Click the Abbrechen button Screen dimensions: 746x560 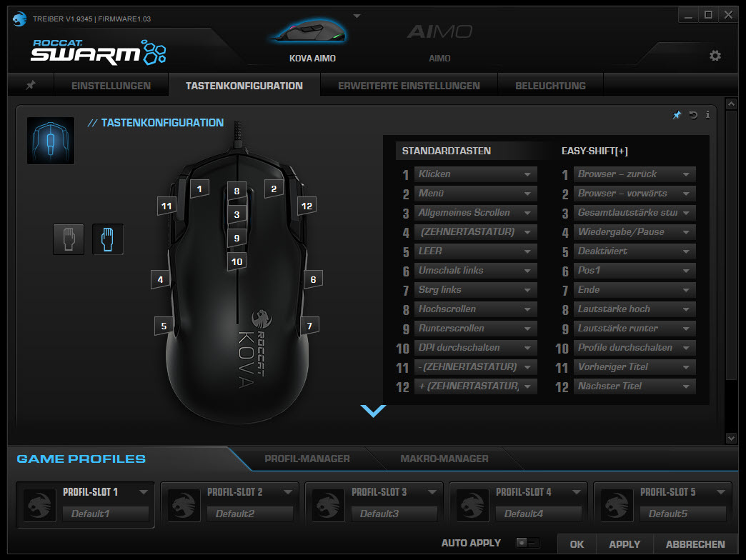(x=695, y=544)
